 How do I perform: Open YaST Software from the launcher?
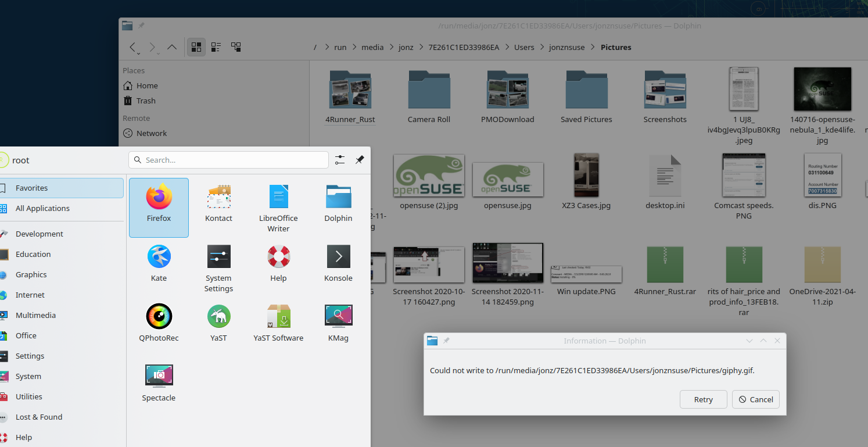(x=278, y=323)
